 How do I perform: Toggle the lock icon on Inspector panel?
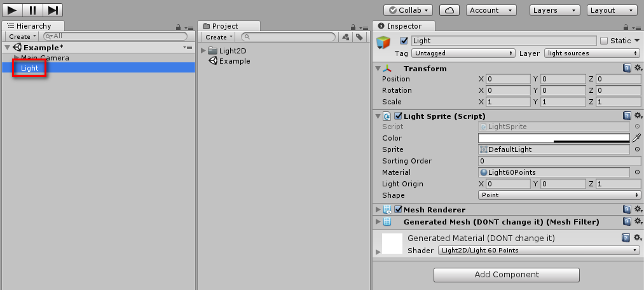coord(626,27)
